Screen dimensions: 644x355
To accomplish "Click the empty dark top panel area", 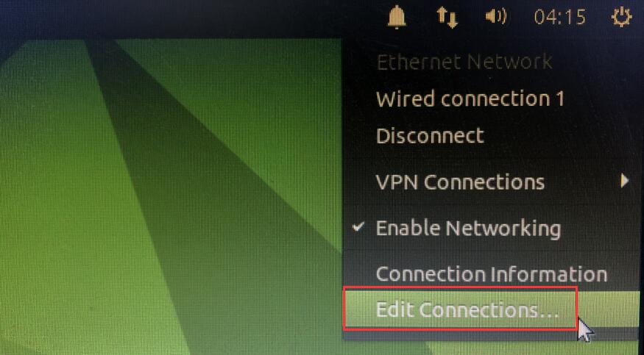I will coord(185,16).
